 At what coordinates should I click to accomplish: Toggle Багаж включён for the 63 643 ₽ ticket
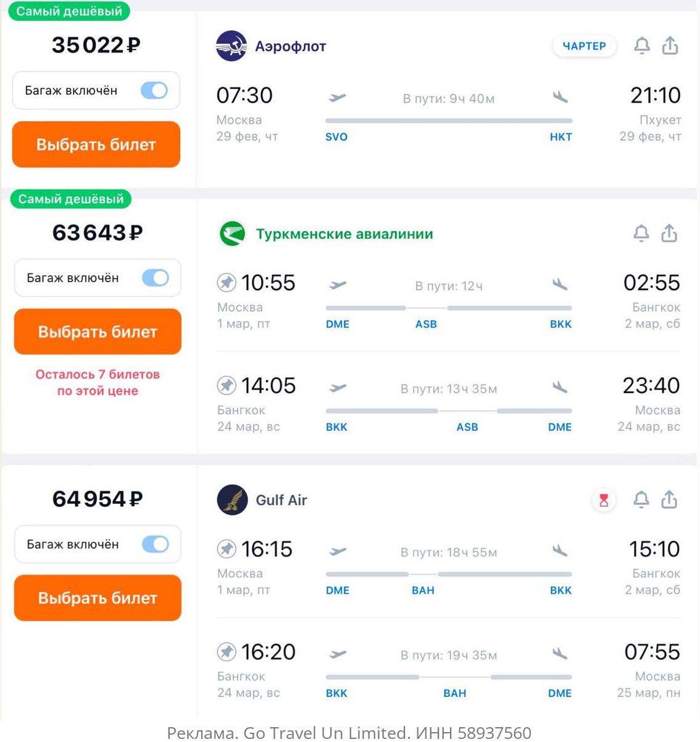tap(156, 278)
